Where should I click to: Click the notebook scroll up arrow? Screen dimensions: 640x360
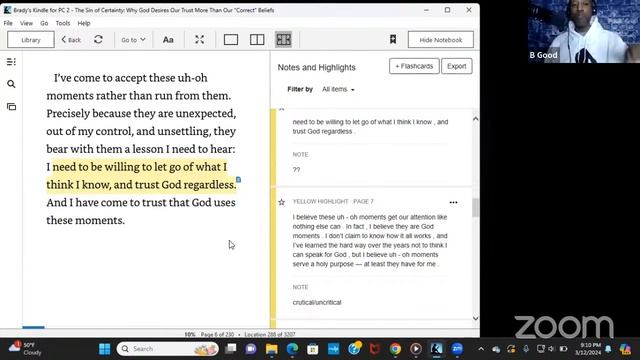[x=476, y=119]
